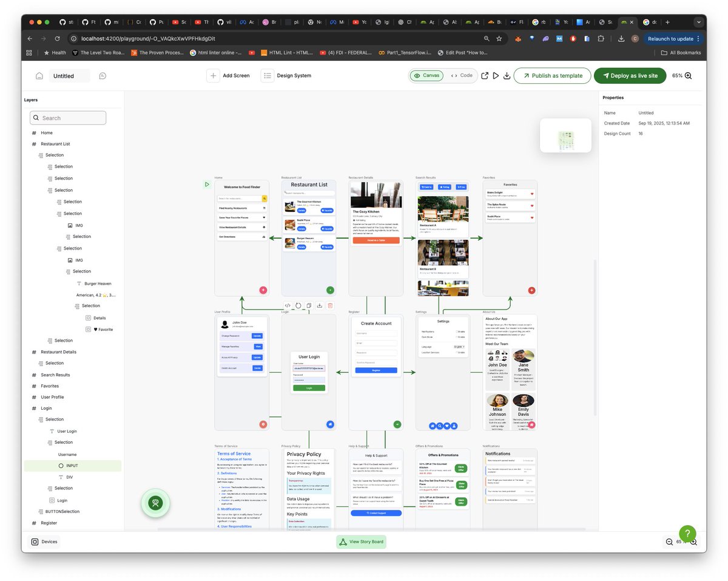Image resolution: width=728 pixels, height=581 pixels.
Task: Click Contact Support button on Help screen
Action: click(x=376, y=513)
